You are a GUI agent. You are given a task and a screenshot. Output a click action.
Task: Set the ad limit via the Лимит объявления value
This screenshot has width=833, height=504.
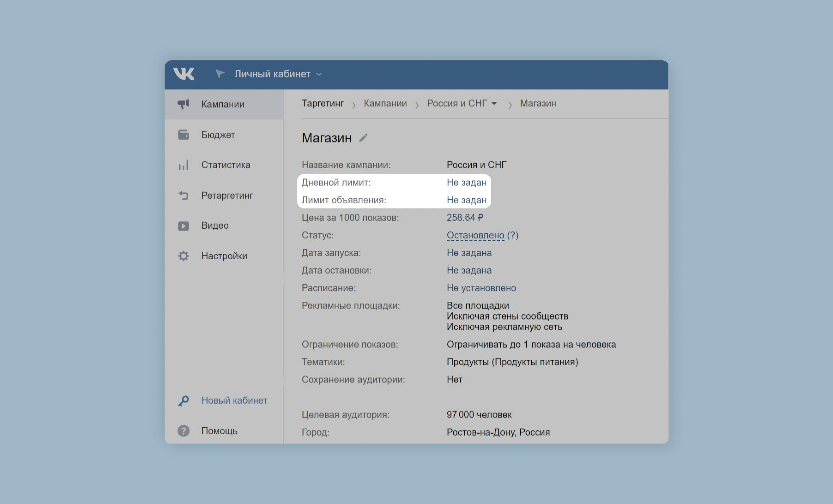(x=466, y=200)
